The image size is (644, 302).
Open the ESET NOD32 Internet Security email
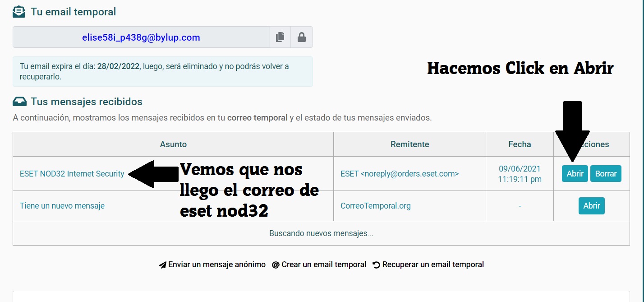575,173
